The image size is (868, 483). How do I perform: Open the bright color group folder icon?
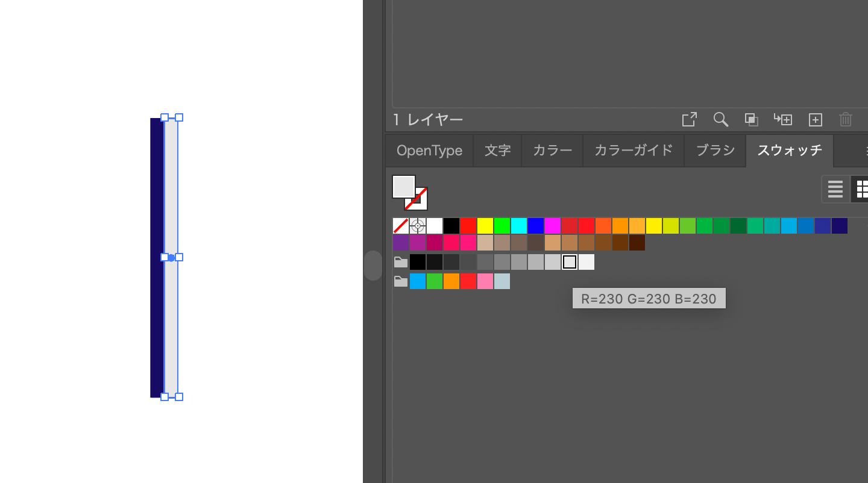401,281
